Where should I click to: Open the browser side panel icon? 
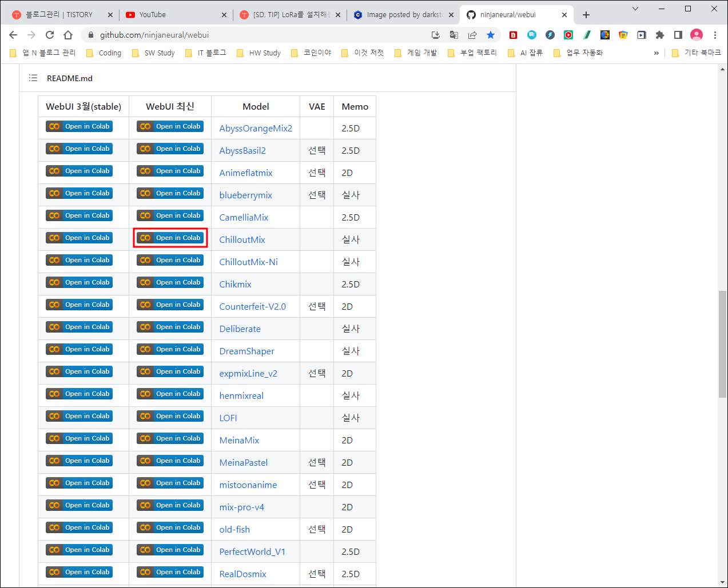678,35
